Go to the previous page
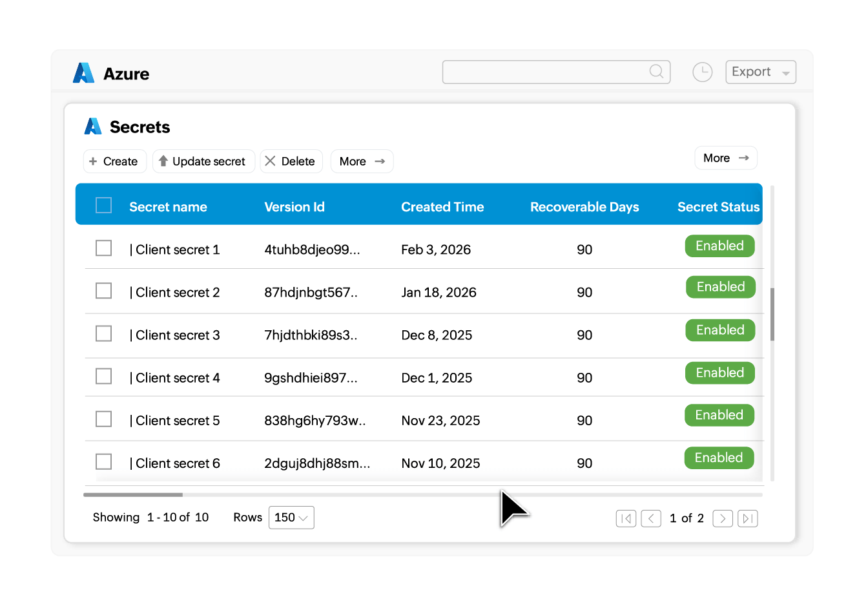Image resolution: width=868 pixels, height=601 pixels. [651, 518]
